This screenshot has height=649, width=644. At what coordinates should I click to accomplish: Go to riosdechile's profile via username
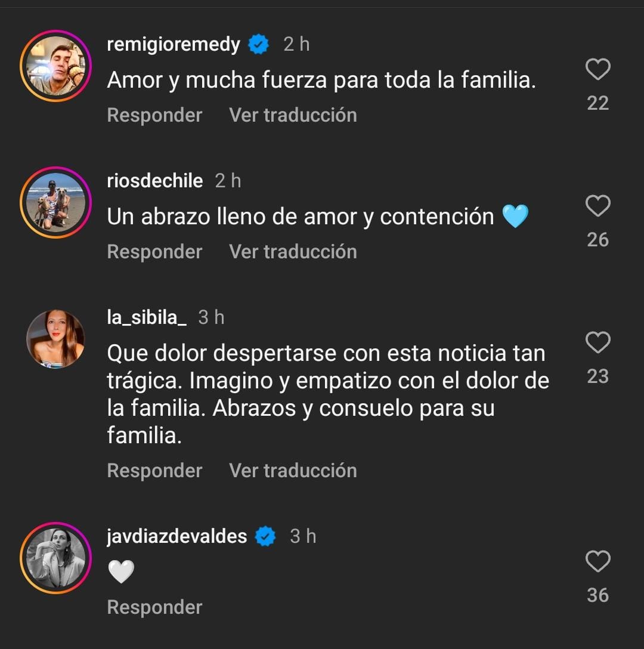[x=155, y=181]
